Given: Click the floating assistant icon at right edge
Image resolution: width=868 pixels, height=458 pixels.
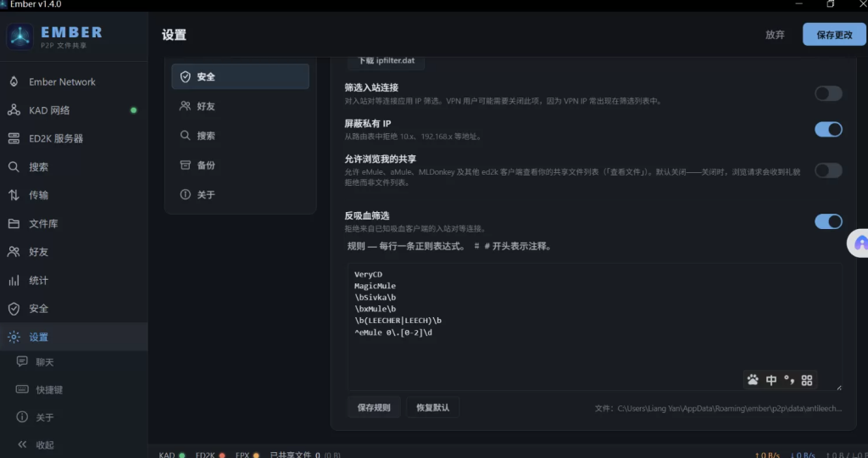Looking at the screenshot, I should pos(860,243).
